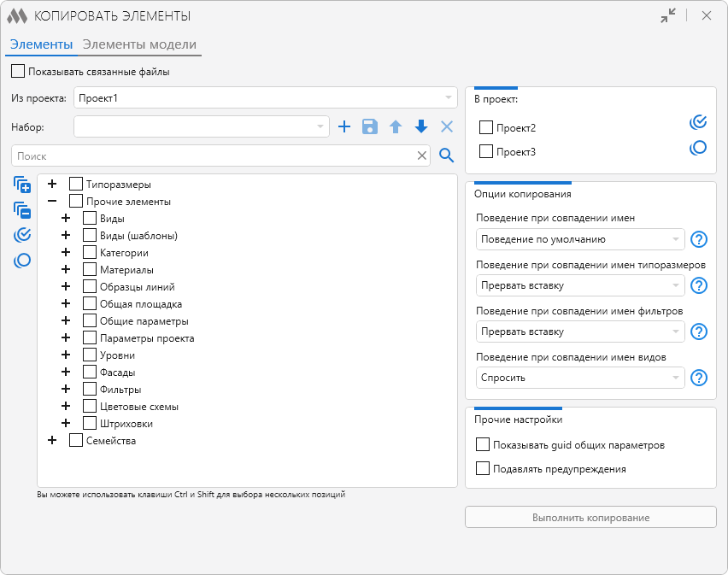Open the Из проекта dropdown
The width and height of the screenshot is (728, 575).
(x=267, y=98)
